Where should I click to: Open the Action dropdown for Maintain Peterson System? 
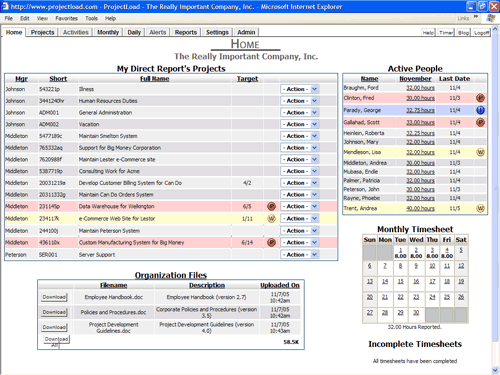[299, 231]
